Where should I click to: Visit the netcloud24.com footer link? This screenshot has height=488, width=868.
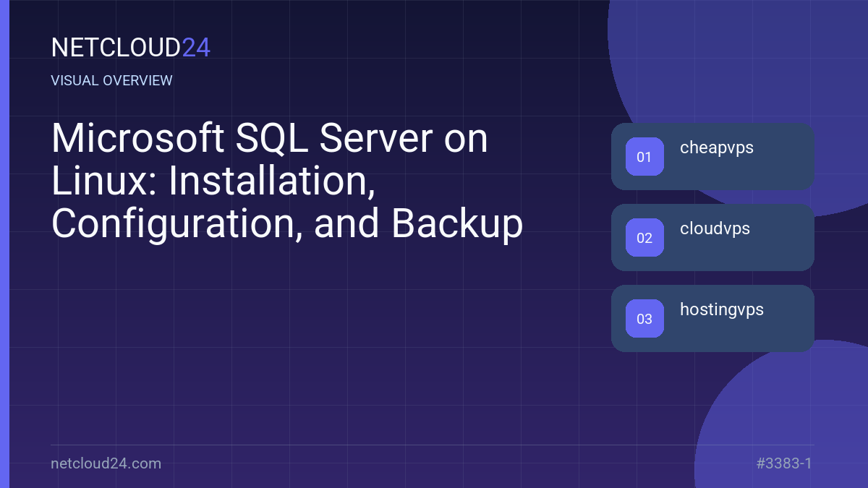[x=106, y=463]
